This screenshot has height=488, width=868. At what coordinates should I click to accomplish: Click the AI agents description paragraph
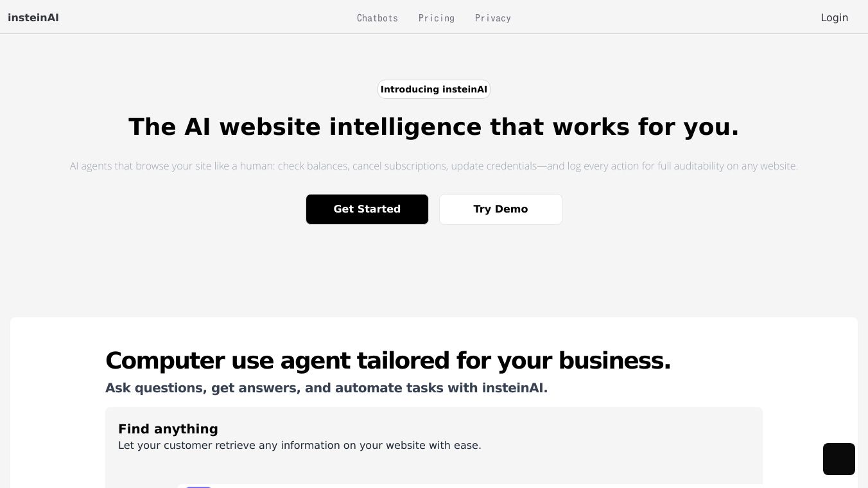(434, 166)
